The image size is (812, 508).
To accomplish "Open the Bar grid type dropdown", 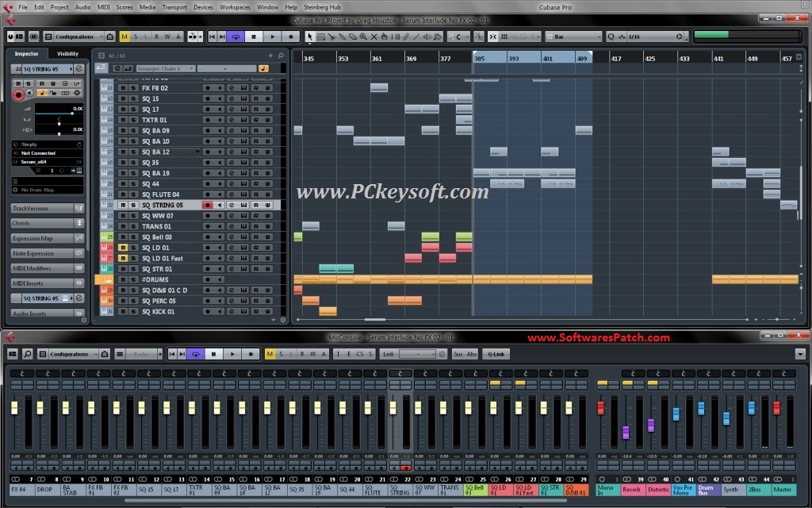I will [574, 37].
